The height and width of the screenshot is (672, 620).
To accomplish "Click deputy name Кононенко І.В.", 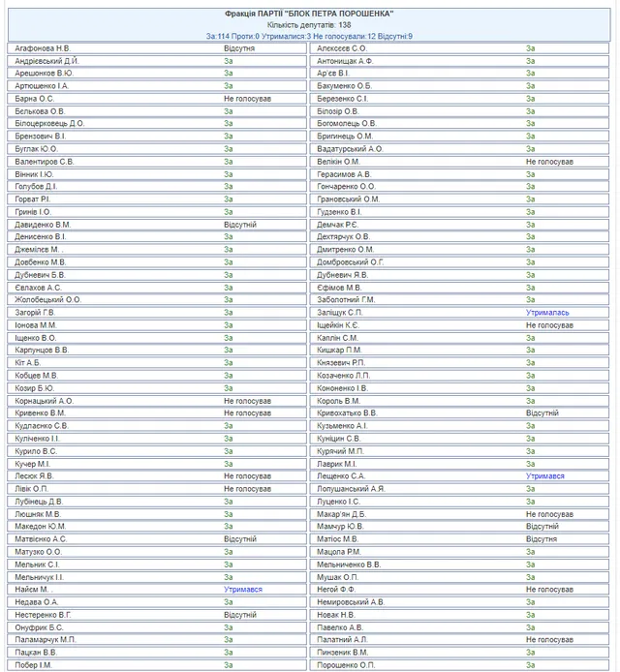I will click(343, 388).
